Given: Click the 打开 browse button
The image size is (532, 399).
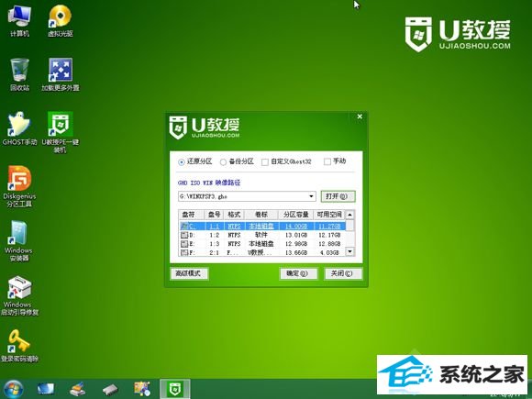Looking at the screenshot, I should 338,196.
